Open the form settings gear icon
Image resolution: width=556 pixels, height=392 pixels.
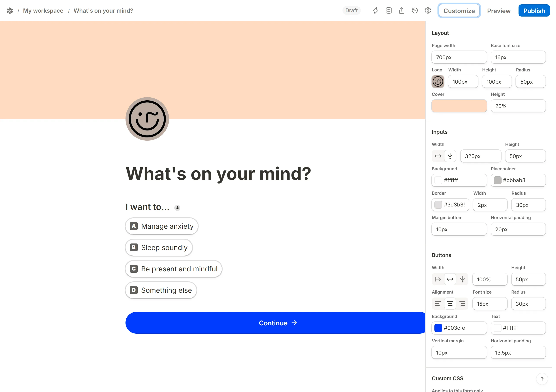(x=428, y=11)
